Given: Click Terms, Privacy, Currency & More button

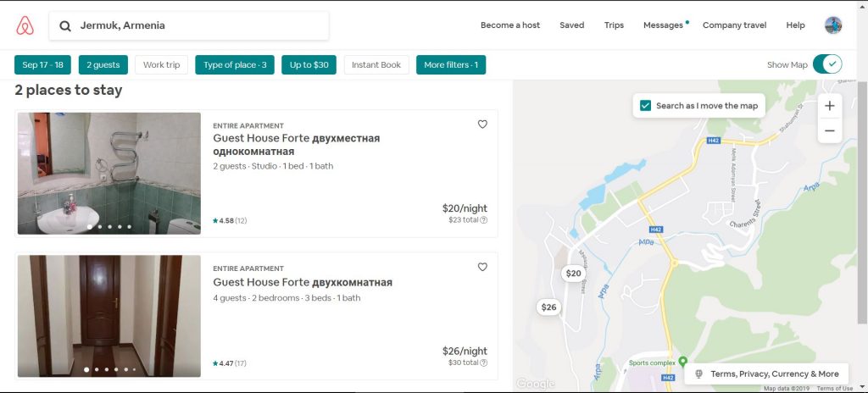Looking at the screenshot, I should coord(766,374).
